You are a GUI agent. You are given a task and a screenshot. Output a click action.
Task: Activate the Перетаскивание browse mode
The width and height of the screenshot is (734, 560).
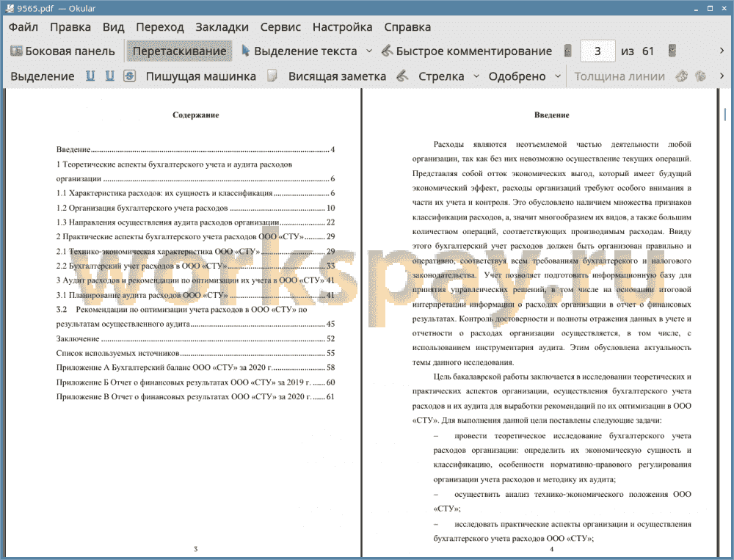click(x=179, y=51)
